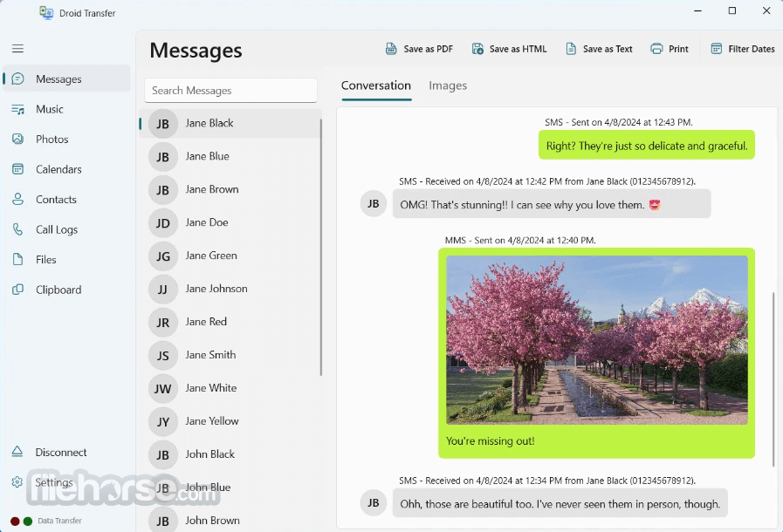Image resolution: width=783 pixels, height=532 pixels.
Task: Click the contact list scrollbar
Action: (x=320, y=247)
